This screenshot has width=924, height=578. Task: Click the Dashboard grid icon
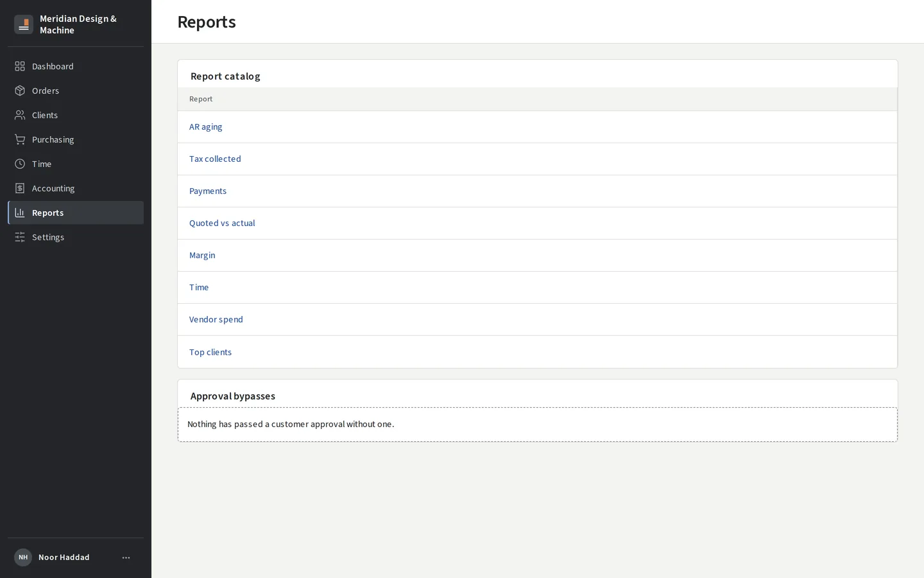(20, 66)
